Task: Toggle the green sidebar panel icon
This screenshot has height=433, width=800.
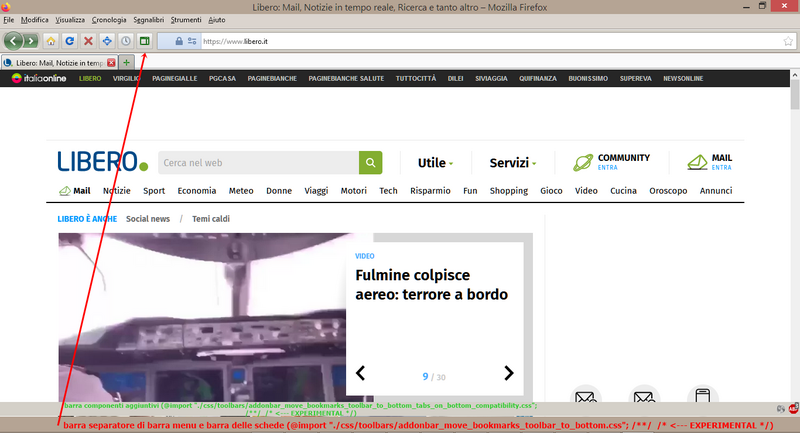Action: (144, 41)
